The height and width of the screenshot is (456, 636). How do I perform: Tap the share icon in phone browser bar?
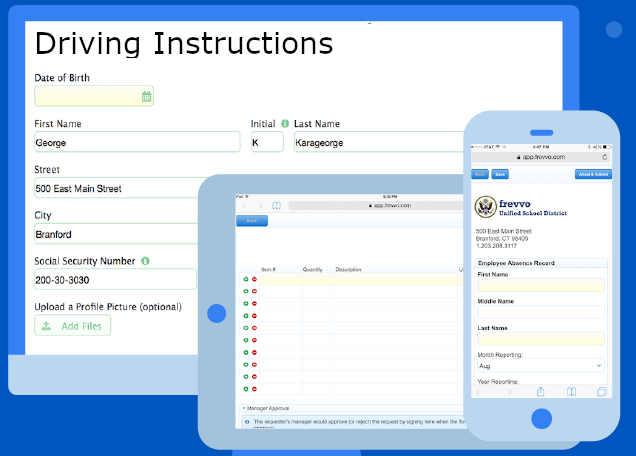(x=540, y=392)
